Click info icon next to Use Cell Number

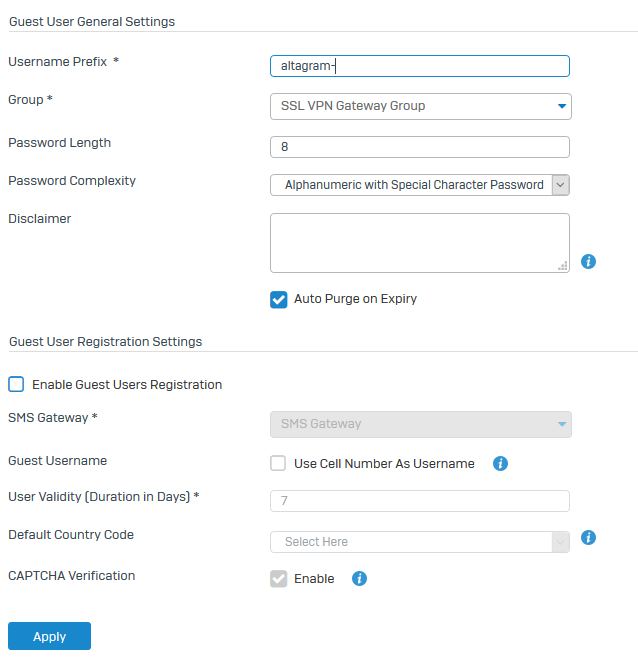point(501,463)
